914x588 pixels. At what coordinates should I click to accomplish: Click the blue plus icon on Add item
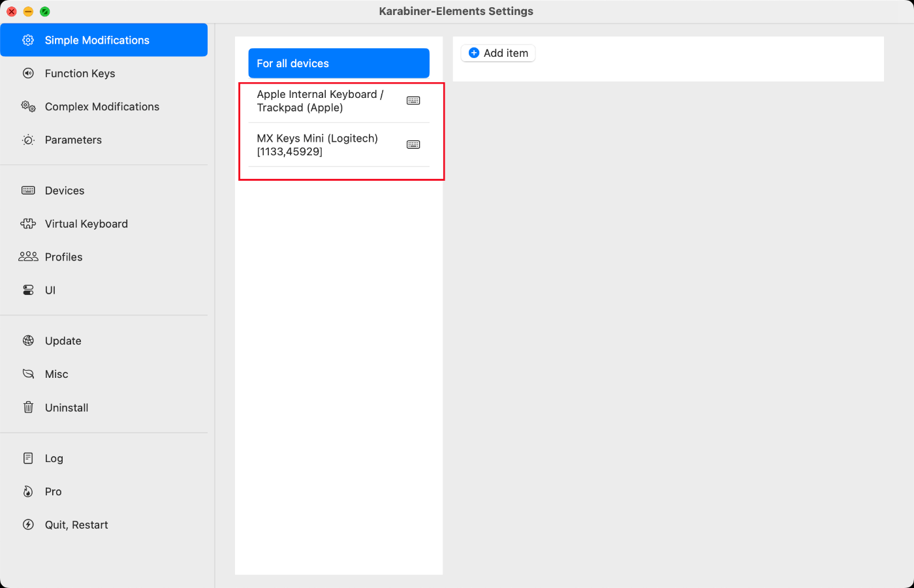point(474,53)
